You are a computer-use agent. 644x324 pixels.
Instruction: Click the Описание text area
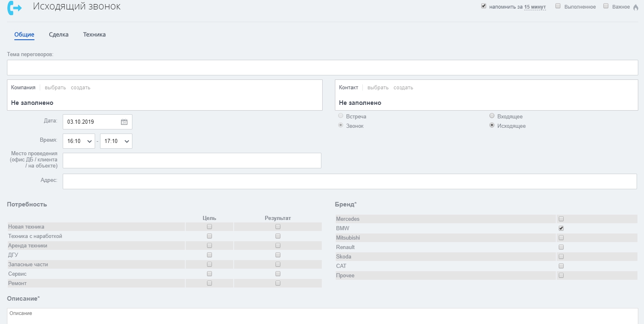[x=322, y=316]
